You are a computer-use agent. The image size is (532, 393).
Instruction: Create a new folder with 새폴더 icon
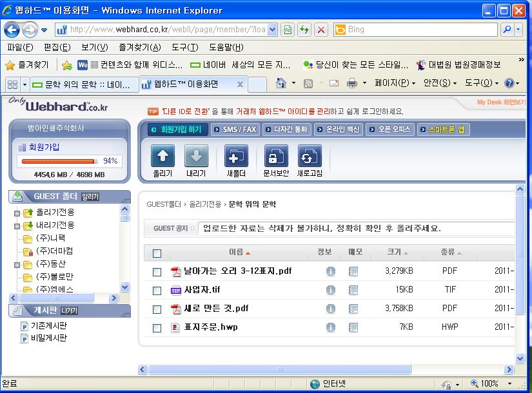(236, 157)
